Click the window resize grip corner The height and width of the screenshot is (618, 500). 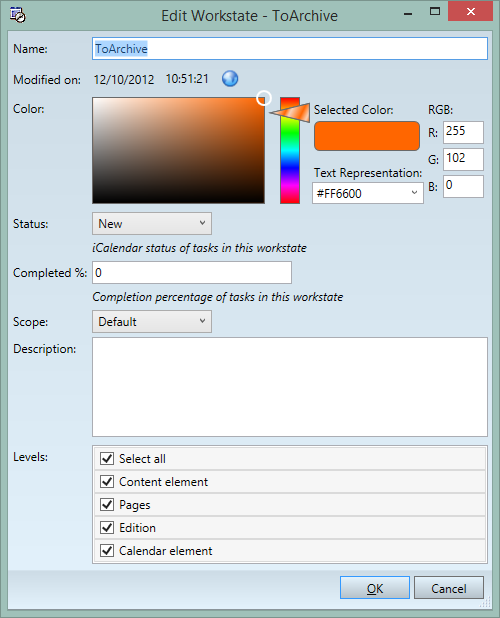pyautogui.click(x=486, y=603)
